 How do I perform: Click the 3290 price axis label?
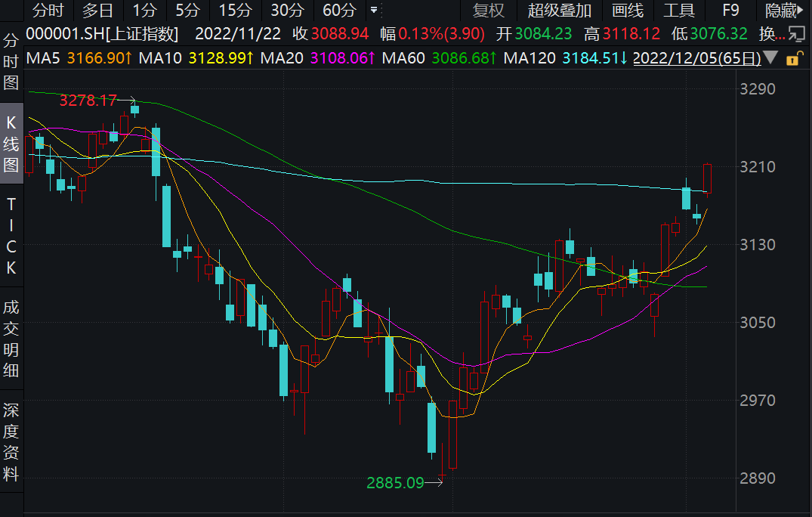coord(758,89)
